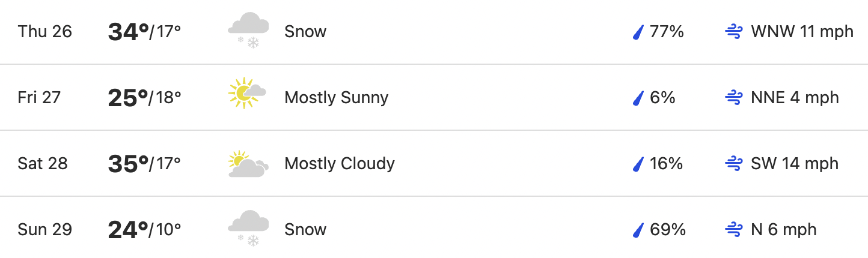Click the Mostly Cloudy condition text
The width and height of the screenshot is (868, 258).
tap(340, 163)
